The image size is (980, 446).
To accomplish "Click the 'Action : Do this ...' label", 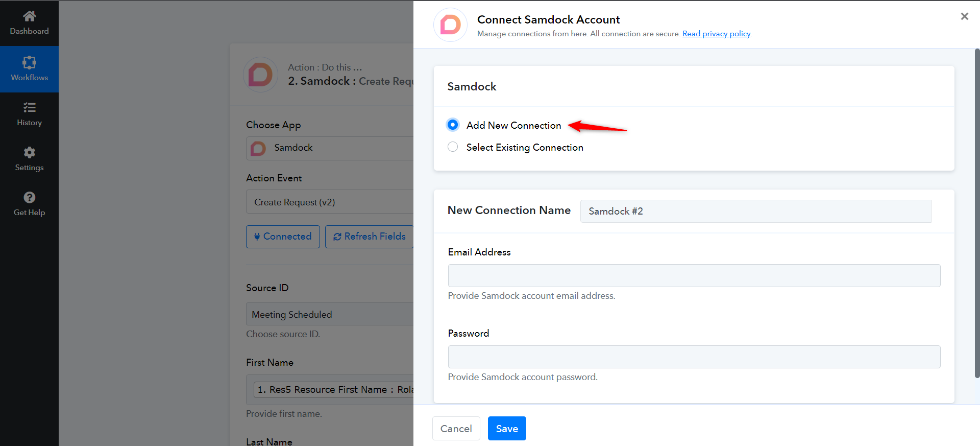I will click(x=325, y=67).
